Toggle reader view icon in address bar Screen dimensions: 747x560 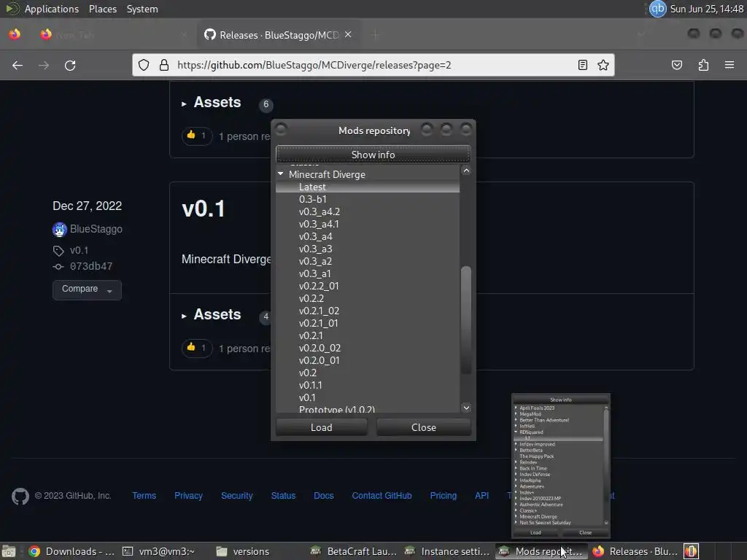(582, 65)
